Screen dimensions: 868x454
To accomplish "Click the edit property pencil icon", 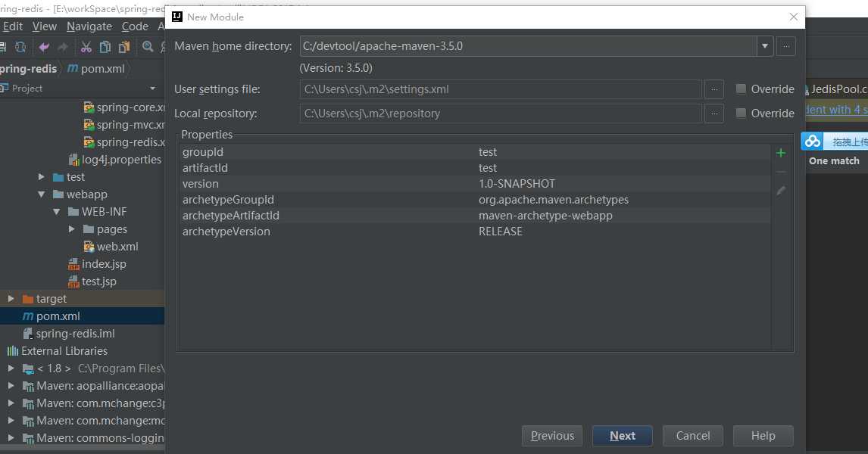I will (781, 191).
